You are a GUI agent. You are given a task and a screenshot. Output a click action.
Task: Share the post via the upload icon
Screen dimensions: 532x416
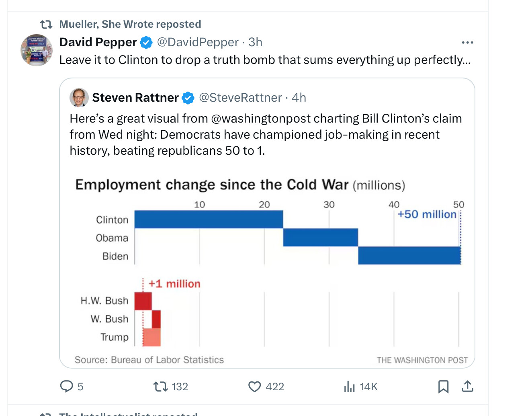(x=467, y=387)
